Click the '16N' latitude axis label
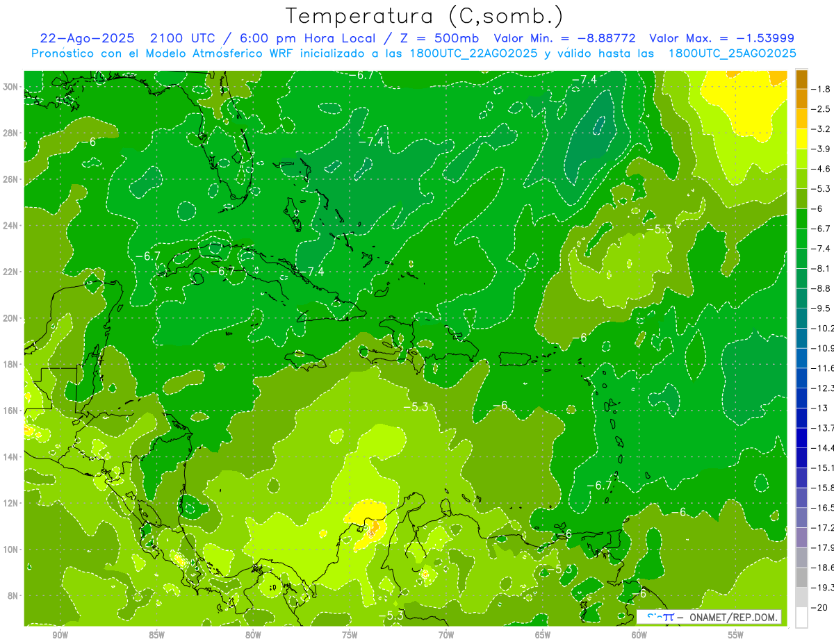This screenshot has height=644, width=834. pos(12,411)
